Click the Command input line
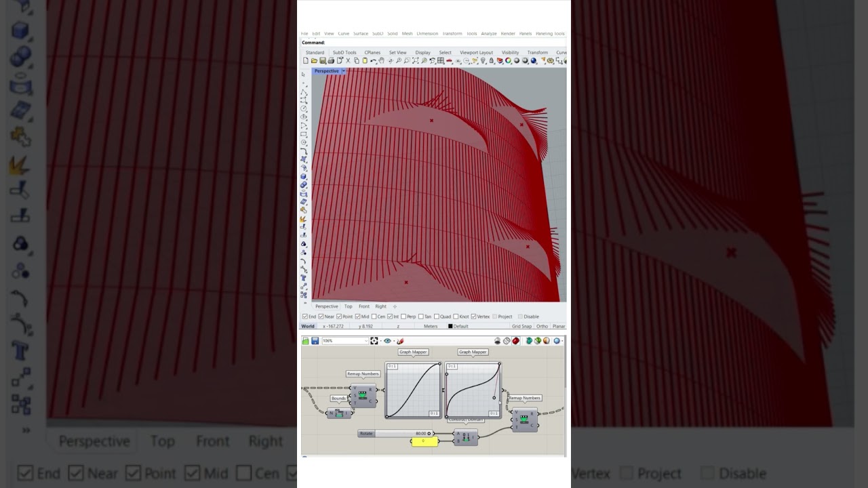Screen dimensions: 868x488 [433, 43]
